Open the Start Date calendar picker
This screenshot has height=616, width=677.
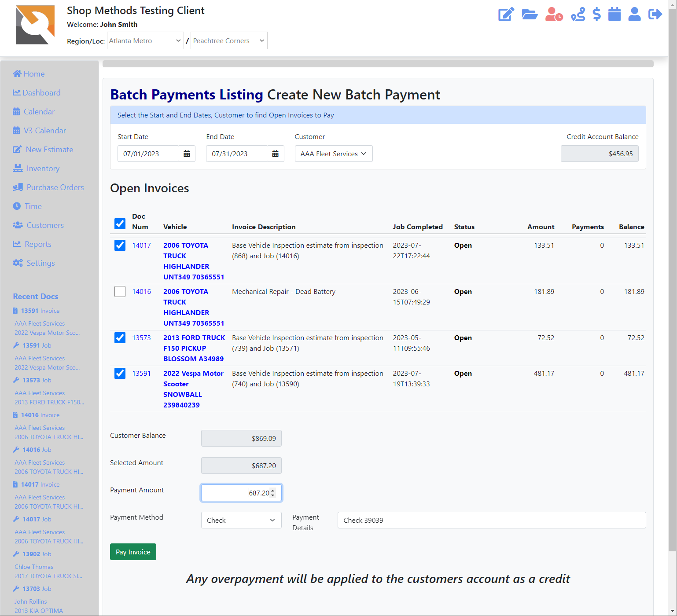point(187,154)
